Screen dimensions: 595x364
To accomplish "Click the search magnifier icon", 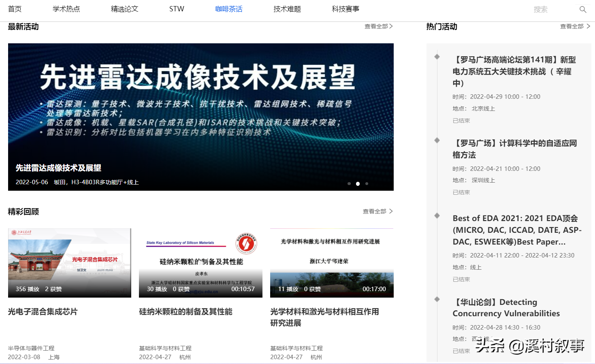I will click(x=583, y=9).
